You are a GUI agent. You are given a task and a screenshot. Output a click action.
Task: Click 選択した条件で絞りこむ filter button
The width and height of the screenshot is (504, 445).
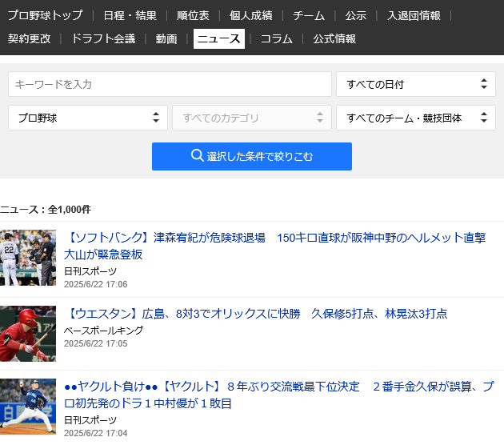click(252, 156)
